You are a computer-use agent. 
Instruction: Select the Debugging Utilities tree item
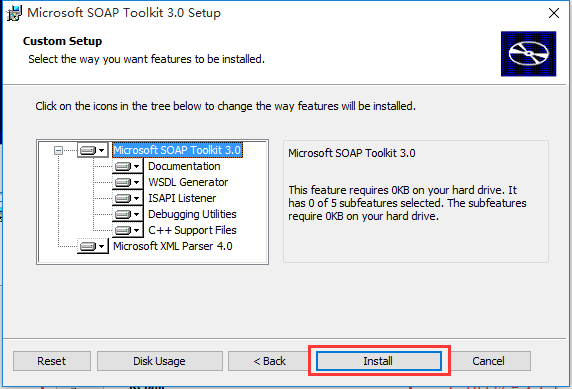pos(192,214)
